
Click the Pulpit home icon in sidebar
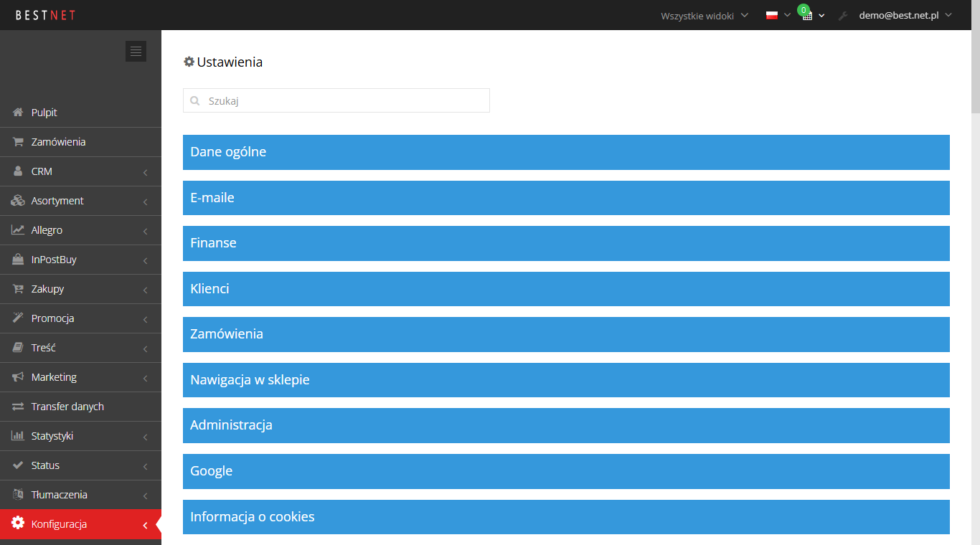(x=18, y=113)
